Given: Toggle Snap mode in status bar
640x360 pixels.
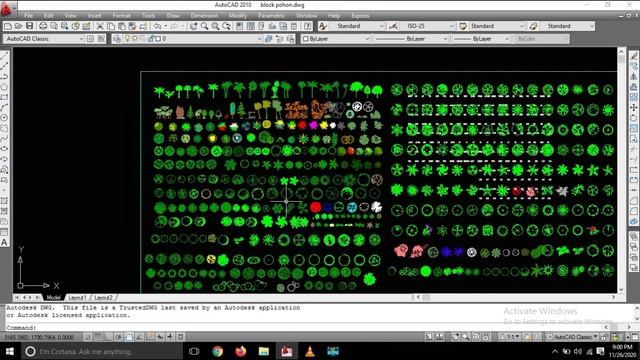Looking at the screenshot, I should point(88,337).
